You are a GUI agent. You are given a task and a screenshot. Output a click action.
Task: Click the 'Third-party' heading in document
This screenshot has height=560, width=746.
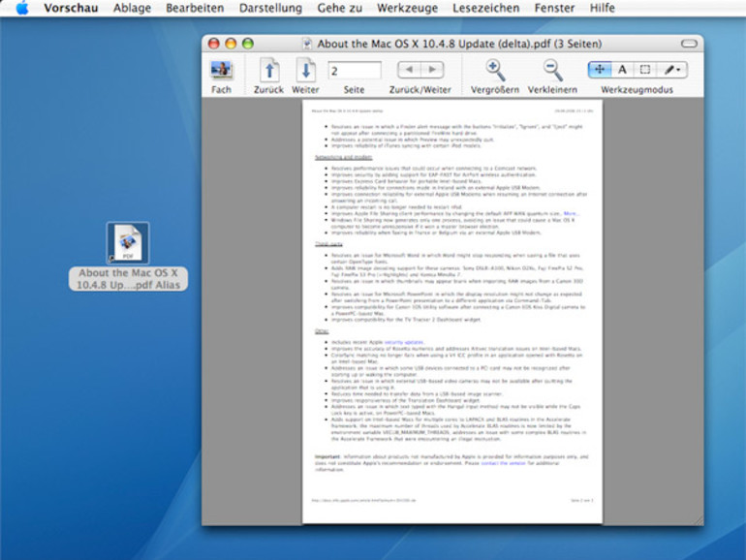pyautogui.click(x=328, y=244)
